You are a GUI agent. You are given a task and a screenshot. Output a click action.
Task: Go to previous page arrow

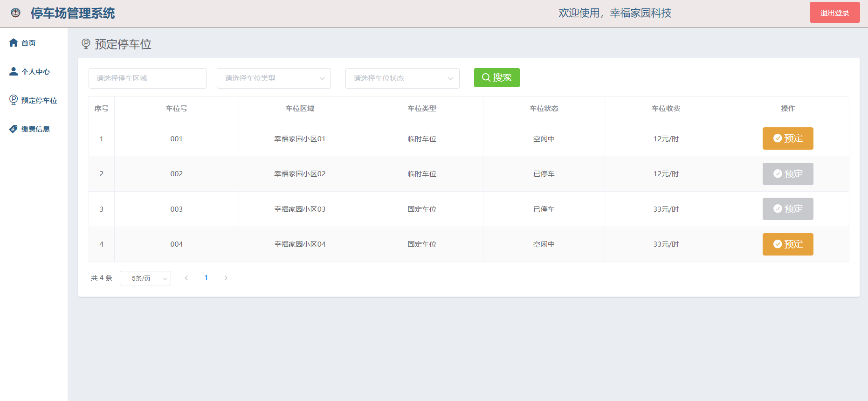tap(186, 278)
